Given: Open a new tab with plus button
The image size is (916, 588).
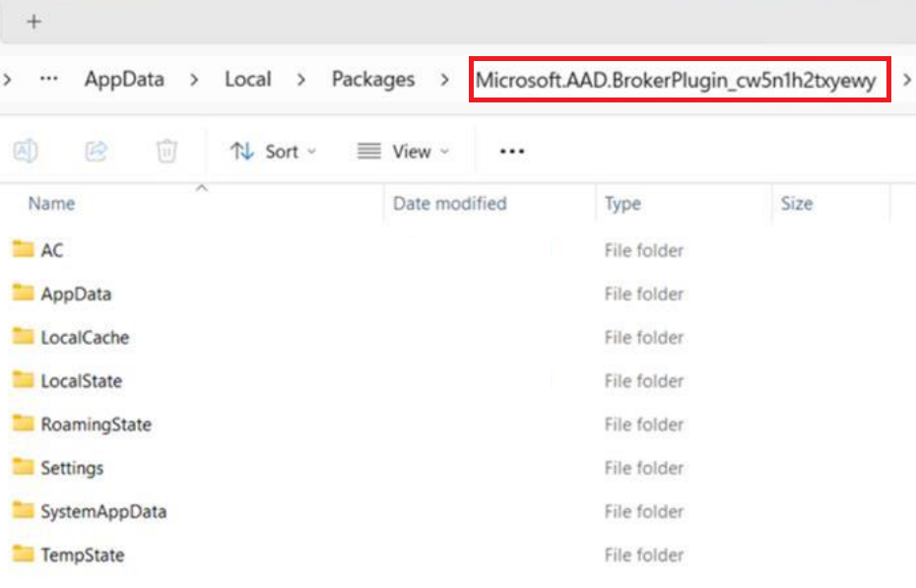Looking at the screenshot, I should 33,22.
